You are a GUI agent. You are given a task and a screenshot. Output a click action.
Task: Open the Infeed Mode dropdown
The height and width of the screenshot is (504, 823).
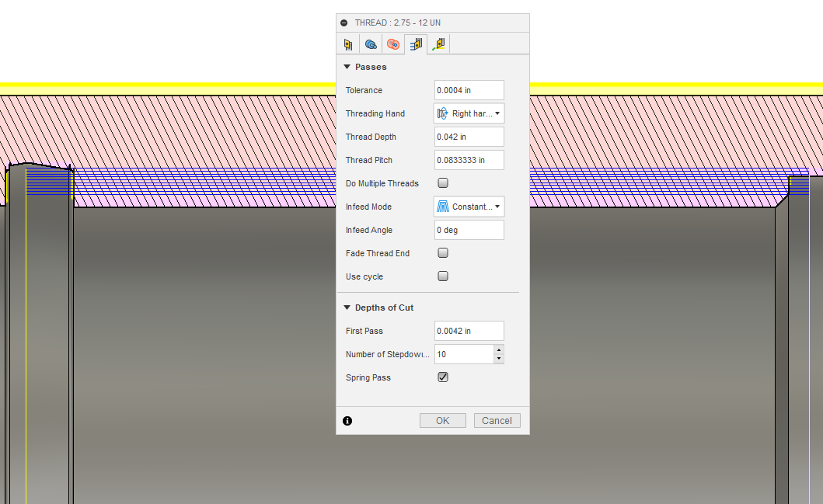[469, 207]
